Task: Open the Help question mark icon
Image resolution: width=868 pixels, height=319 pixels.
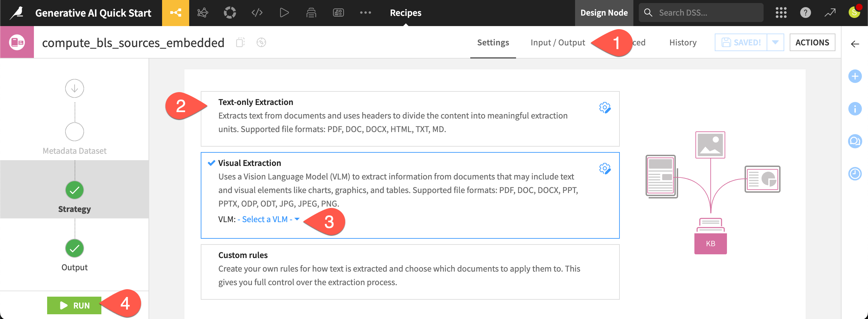Action: 806,13
